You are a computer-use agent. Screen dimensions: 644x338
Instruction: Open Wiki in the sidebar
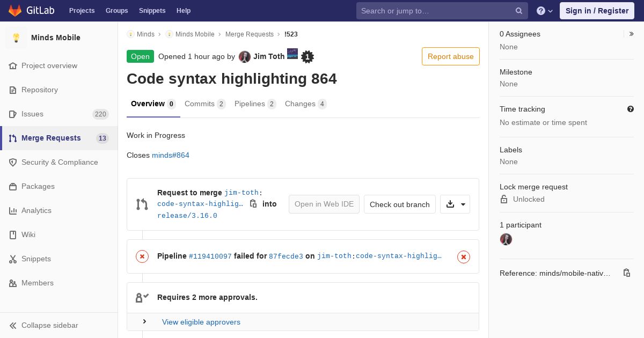(59, 234)
